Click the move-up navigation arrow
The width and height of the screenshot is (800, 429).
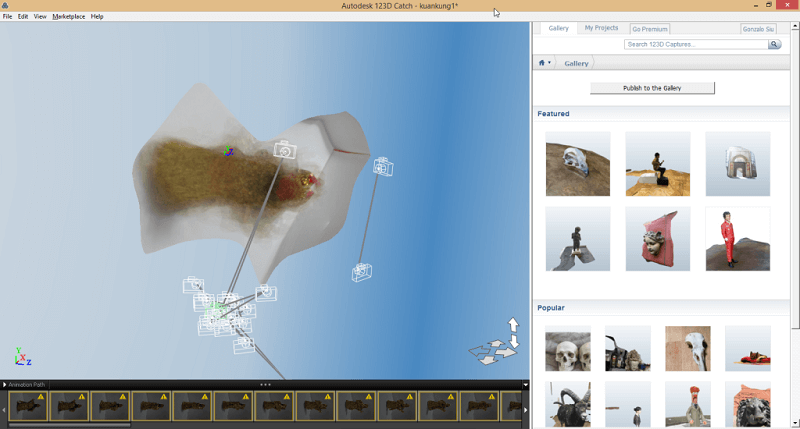(513, 324)
